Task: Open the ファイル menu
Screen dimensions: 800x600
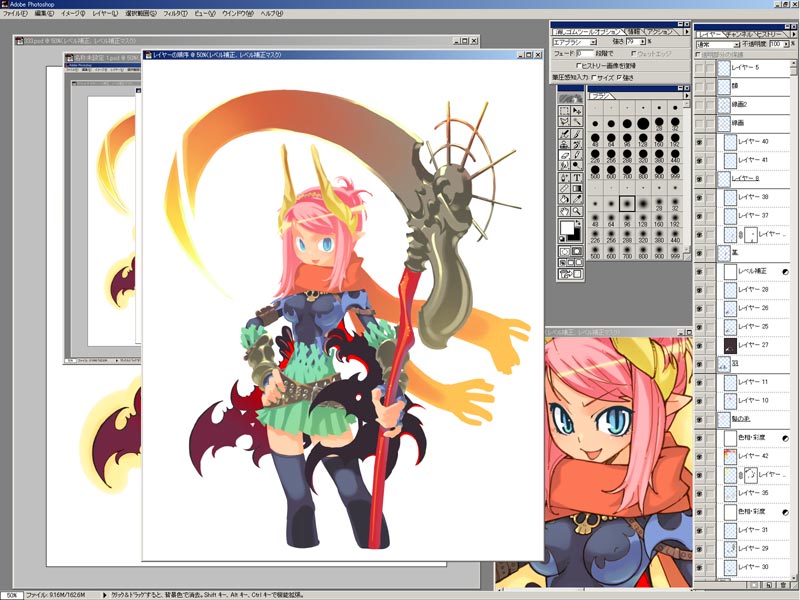Action: click(x=15, y=14)
